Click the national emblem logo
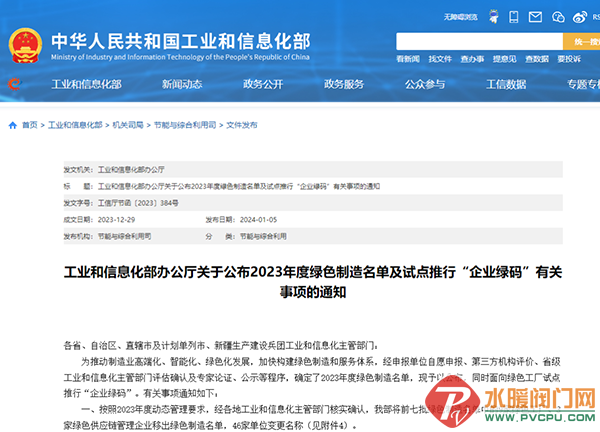The width and height of the screenshot is (600, 432). tap(25, 46)
